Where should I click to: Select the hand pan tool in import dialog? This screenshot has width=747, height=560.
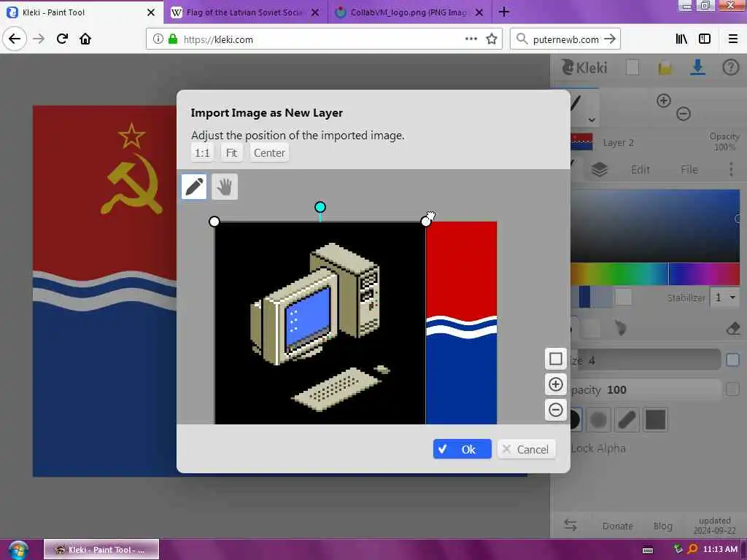pos(225,186)
